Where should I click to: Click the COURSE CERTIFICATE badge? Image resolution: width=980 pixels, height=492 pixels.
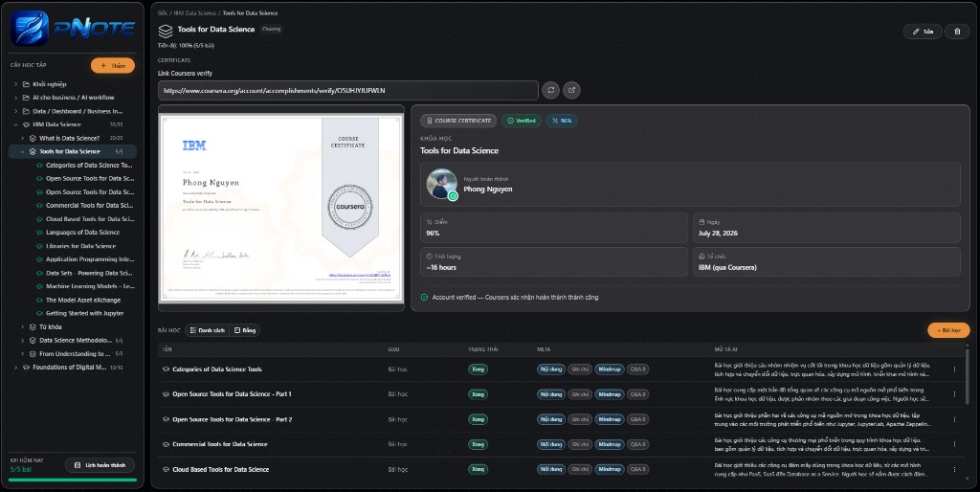point(458,121)
